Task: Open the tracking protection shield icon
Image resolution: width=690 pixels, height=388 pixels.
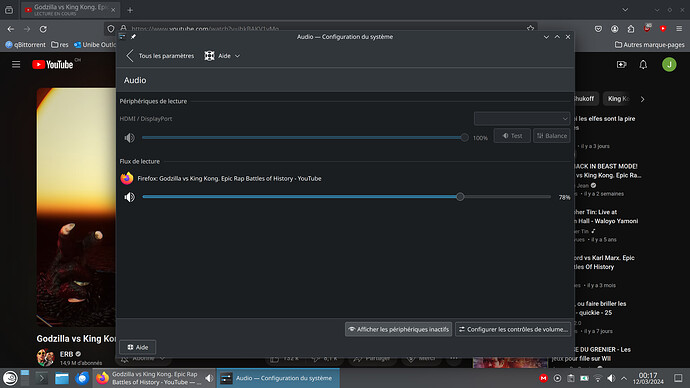Action: pyautogui.click(x=111, y=29)
